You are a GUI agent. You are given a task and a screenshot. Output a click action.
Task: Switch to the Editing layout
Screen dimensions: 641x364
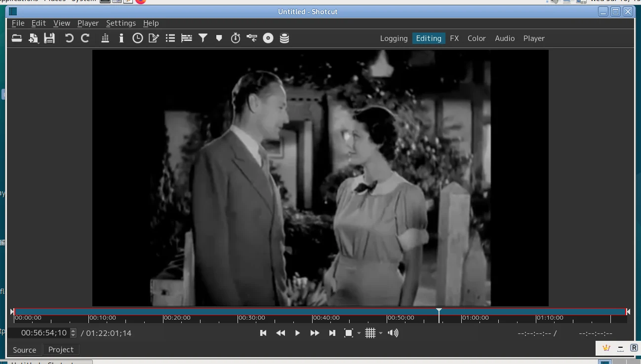[429, 38]
